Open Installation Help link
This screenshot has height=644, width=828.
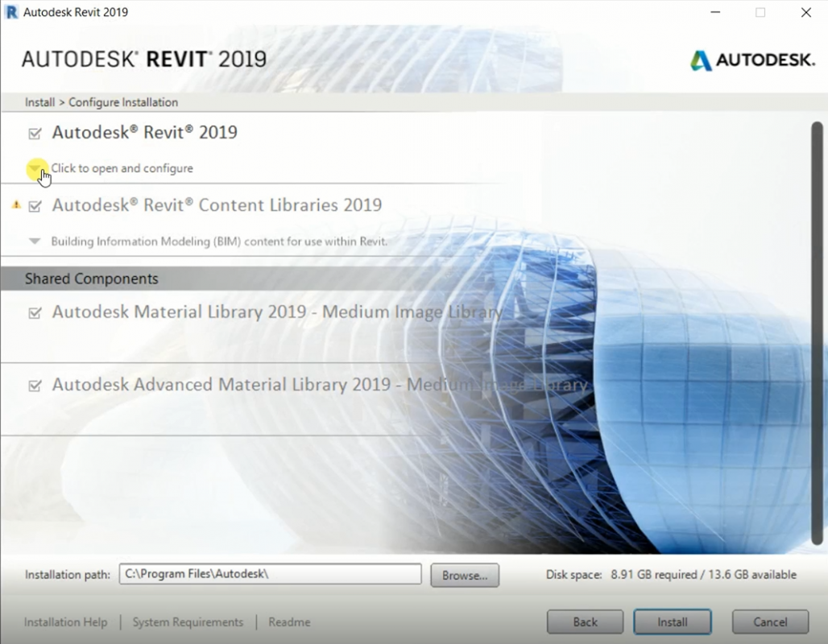(65, 622)
